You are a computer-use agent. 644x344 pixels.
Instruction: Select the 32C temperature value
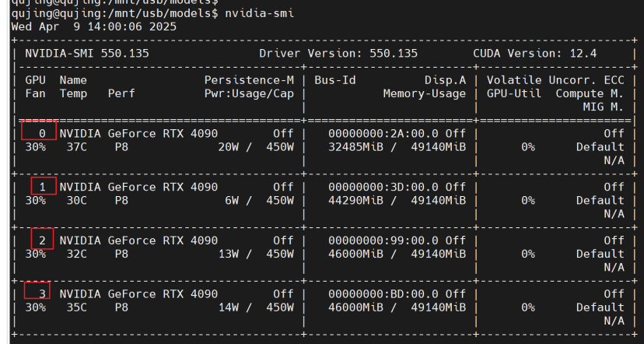pos(77,254)
